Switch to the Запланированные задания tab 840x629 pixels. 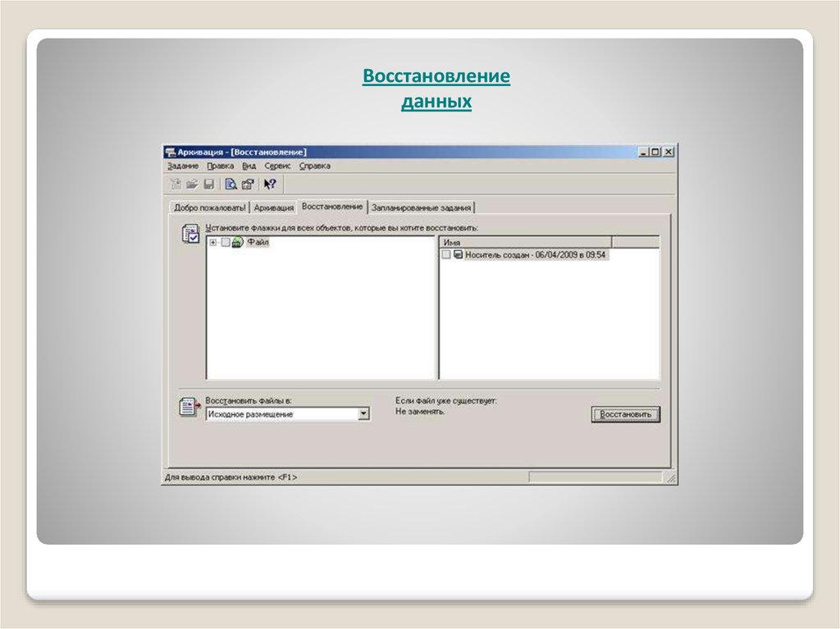point(421,207)
